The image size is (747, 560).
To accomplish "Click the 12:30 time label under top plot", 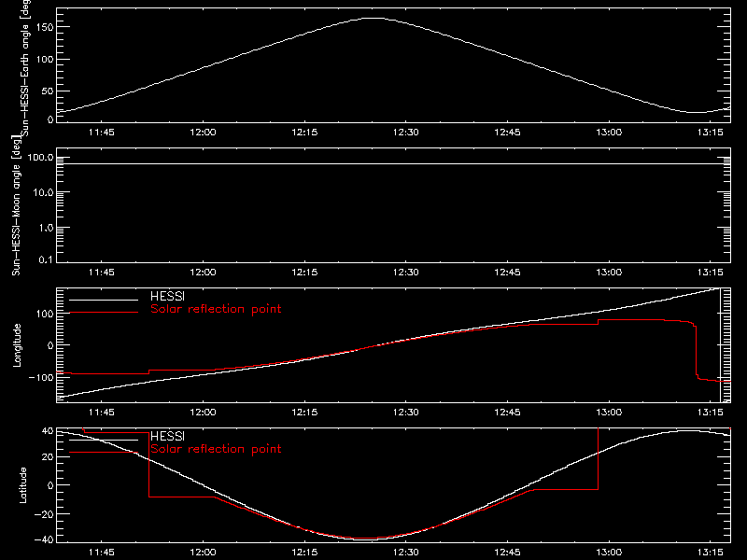I will pos(406,133).
